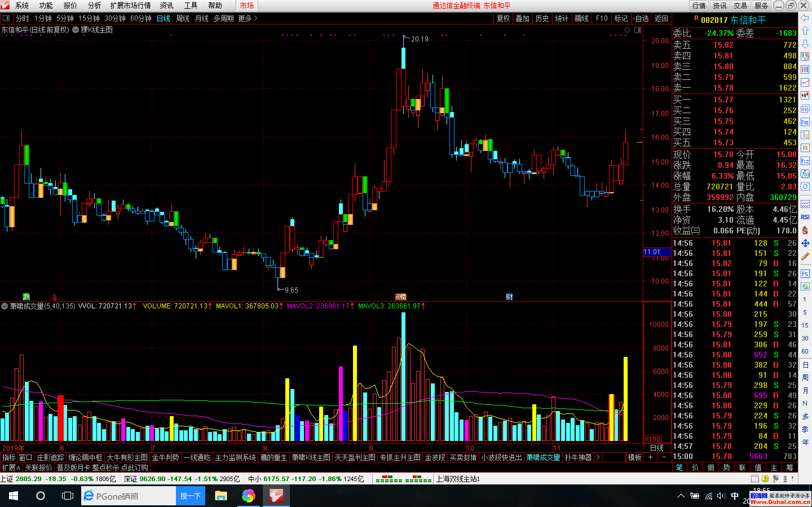Click the 笔 tab at bottom of quote panel

(x=679, y=468)
